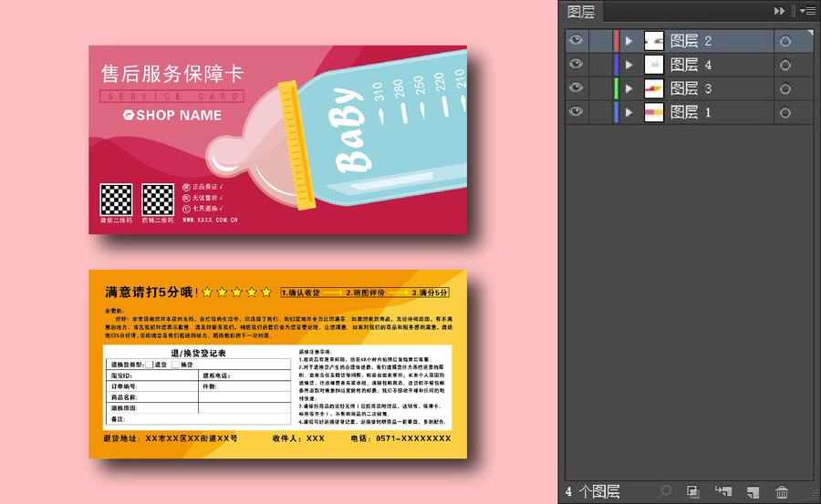Image resolution: width=821 pixels, height=504 pixels.
Task: Click the 2.晒图评价 step text
Action: point(366,293)
